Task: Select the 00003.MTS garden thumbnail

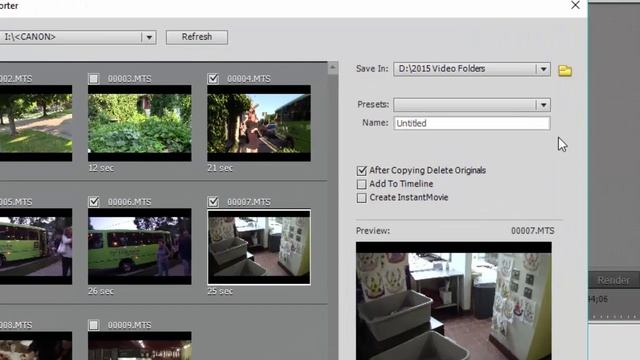Action: (x=140, y=123)
